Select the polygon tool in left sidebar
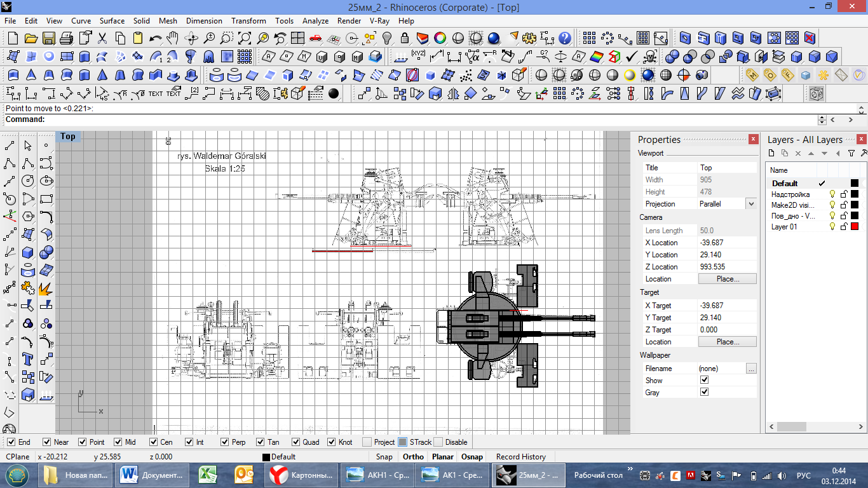This screenshot has width=868, height=488. coord(28,217)
